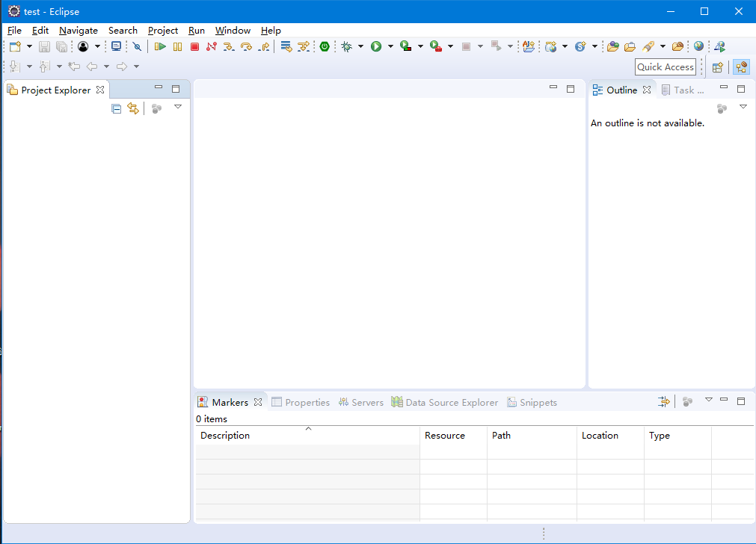Click the Quick Access field
The image size is (756, 544).
click(666, 67)
